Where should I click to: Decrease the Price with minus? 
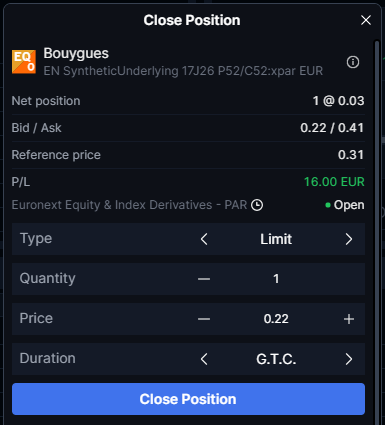pyautogui.click(x=204, y=319)
